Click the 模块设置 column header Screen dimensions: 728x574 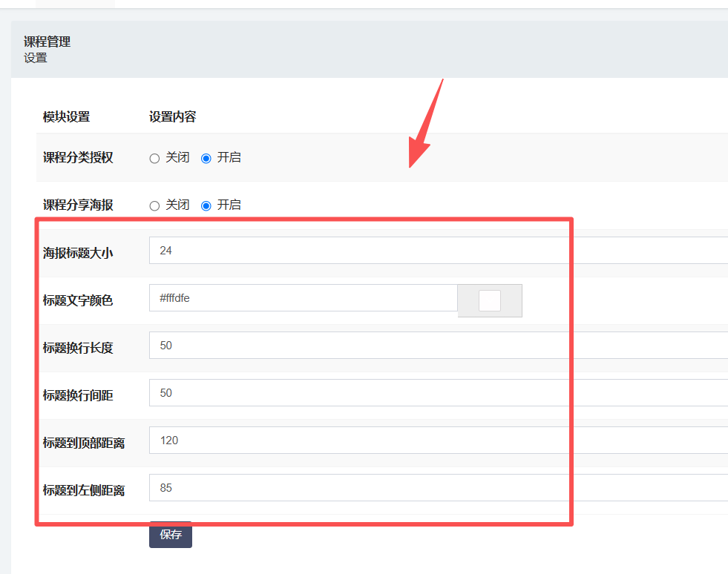point(66,116)
